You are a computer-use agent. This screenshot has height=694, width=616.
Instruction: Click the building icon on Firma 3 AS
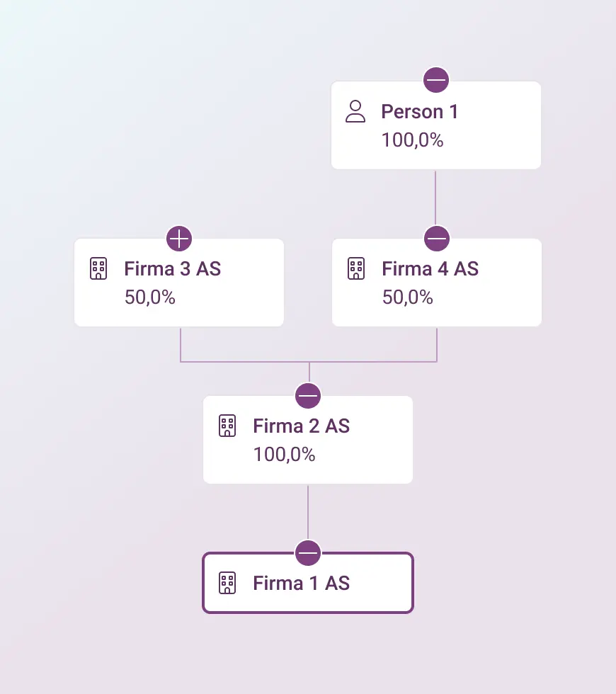click(x=98, y=268)
